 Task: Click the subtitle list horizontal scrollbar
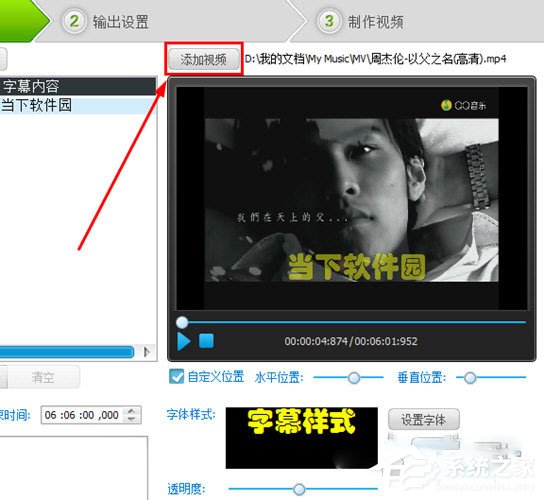tap(67, 352)
